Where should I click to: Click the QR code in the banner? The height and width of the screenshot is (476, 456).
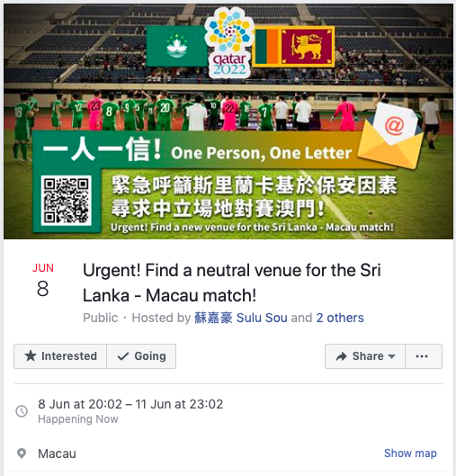pos(67,201)
